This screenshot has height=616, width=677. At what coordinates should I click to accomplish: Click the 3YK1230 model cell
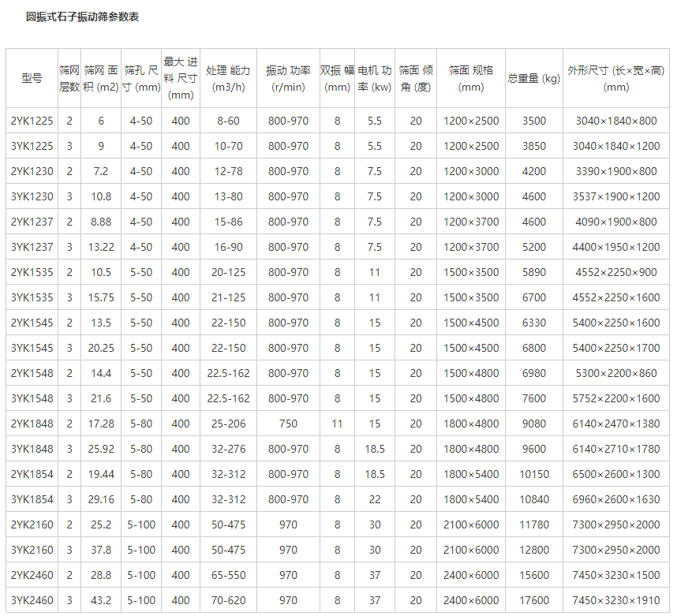pos(32,196)
